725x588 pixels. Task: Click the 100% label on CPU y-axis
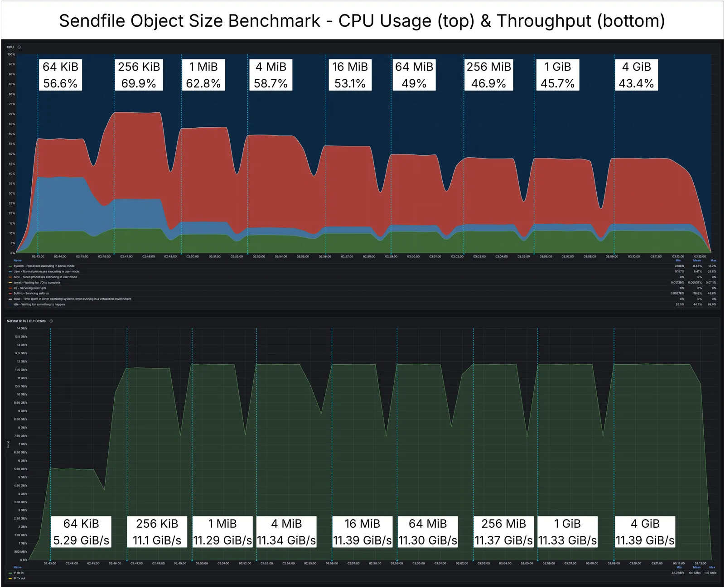click(x=11, y=54)
